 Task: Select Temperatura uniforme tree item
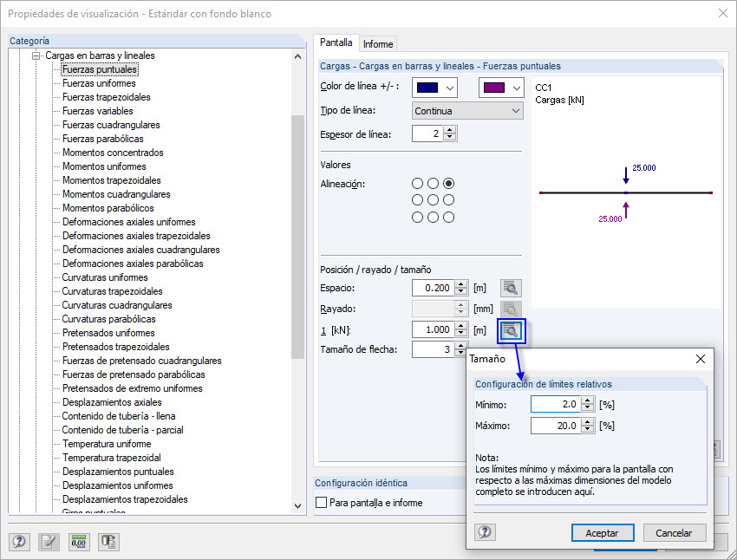coord(107,444)
